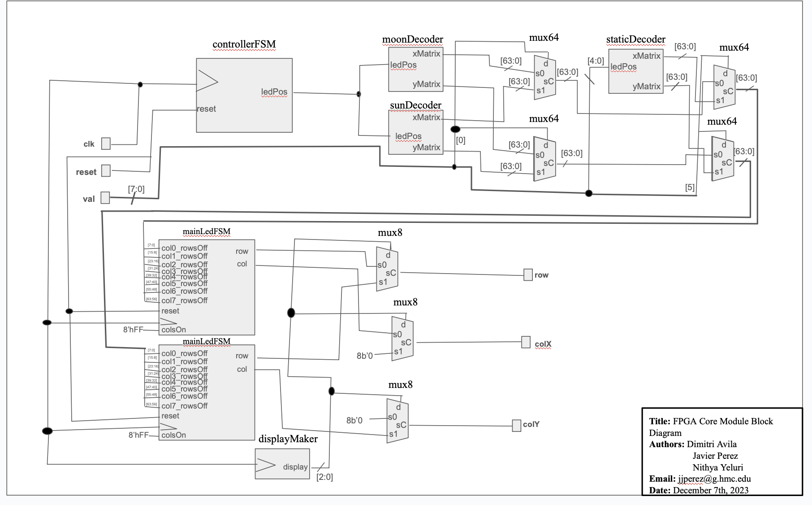Click the Title line in the title block

tap(711, 427)
